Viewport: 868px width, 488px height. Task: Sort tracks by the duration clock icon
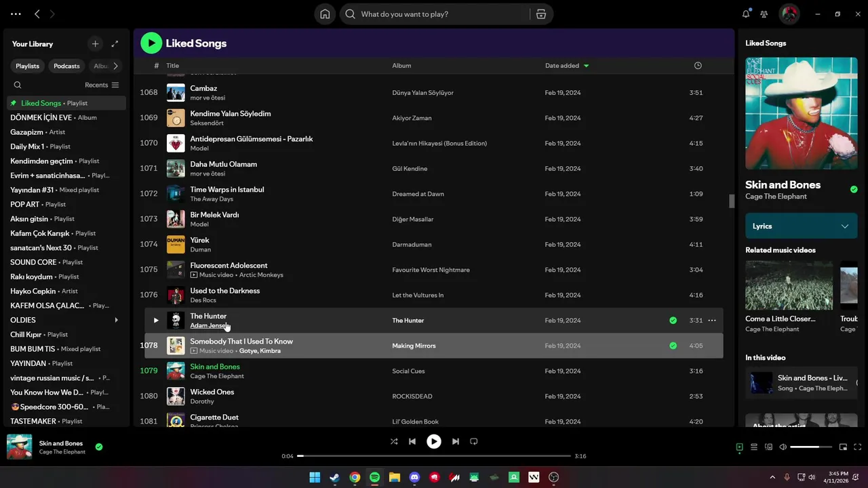point(698,66)
